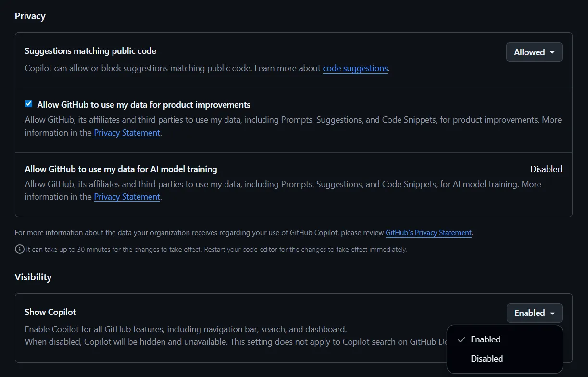Click the 'Allow GitHub to use my data for product improvements' label
The height and width of the screenshot is (377, 588).
(144, 105)
